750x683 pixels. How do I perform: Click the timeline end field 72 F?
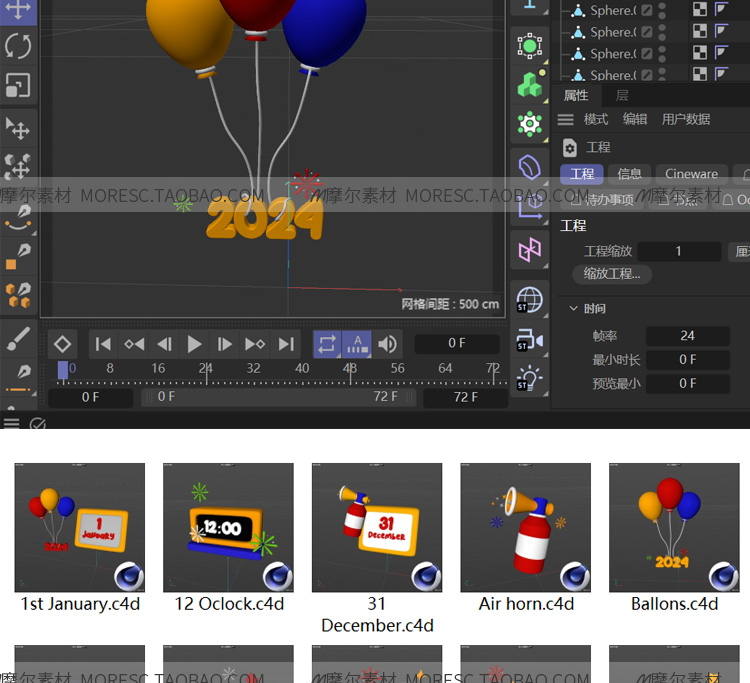coord(465,397)
